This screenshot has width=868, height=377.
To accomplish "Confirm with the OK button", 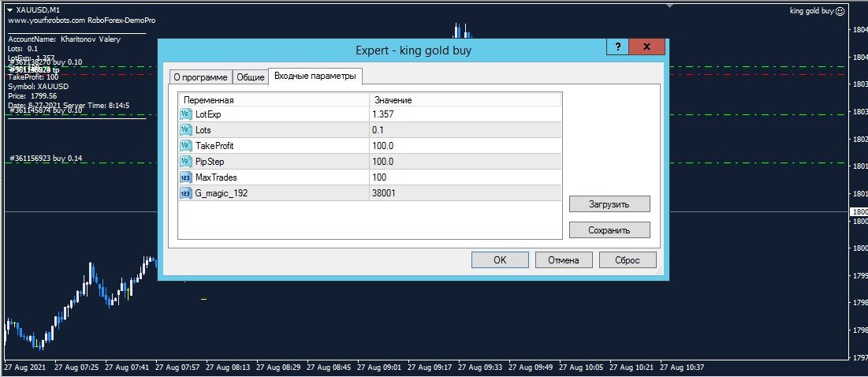I will pos(500,259).
